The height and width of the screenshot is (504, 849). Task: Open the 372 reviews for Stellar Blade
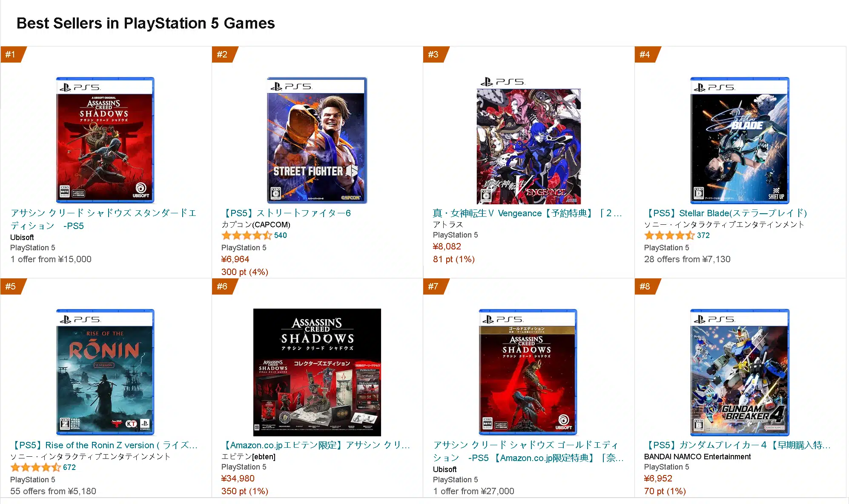point(704,235)
